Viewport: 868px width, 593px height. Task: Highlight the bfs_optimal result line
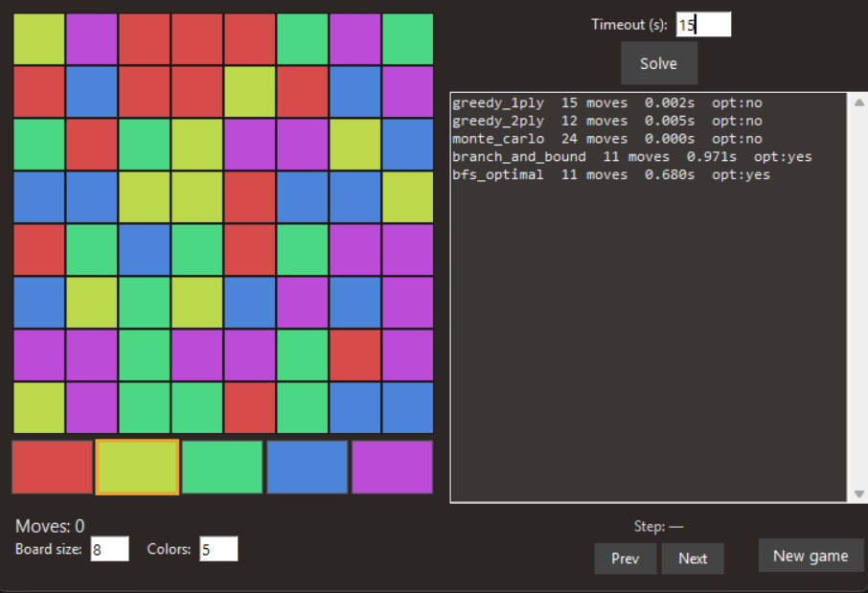click(x=610, y=175)
